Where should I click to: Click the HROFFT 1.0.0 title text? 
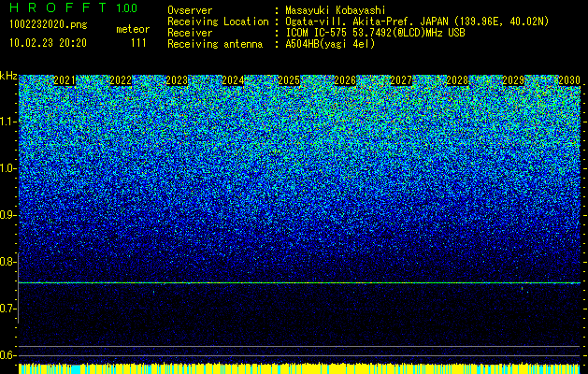[x=74, y=7]
